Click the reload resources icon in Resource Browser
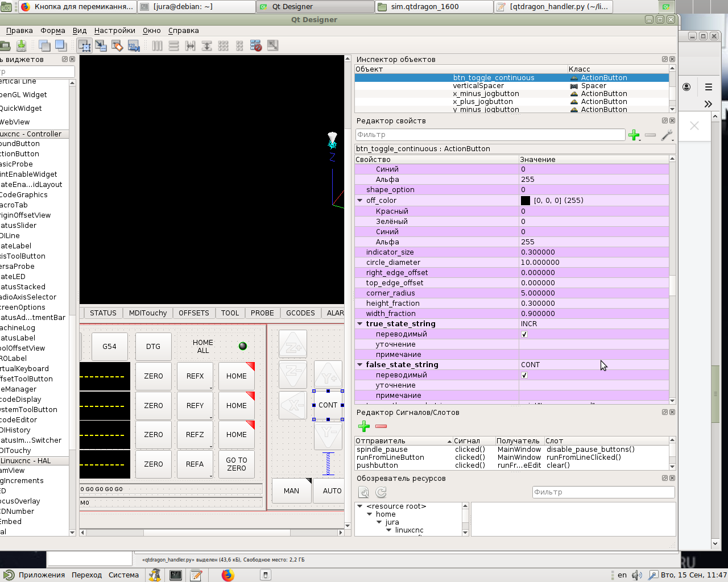The height and width of the screenshot is (582, 728). (x=381, y=492)
